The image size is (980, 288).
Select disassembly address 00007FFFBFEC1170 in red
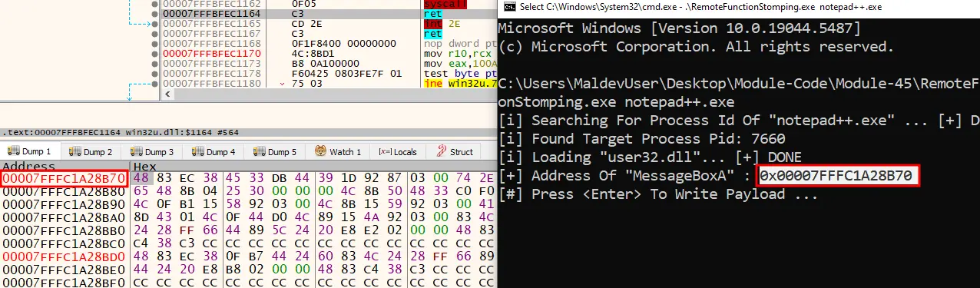pos(212,54)
